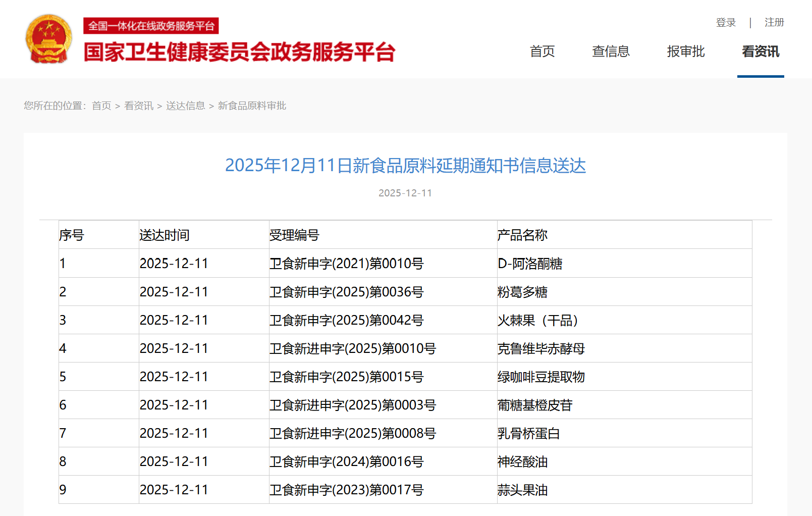Click 新食品原料审批 breadcrumb link
812x516 pixels.
tap(252, 106)
